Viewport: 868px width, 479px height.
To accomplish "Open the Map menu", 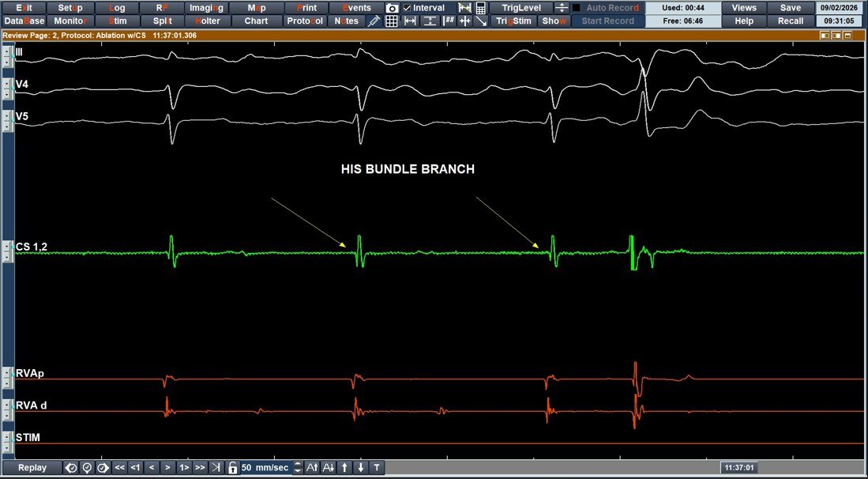I will [257, 9].
